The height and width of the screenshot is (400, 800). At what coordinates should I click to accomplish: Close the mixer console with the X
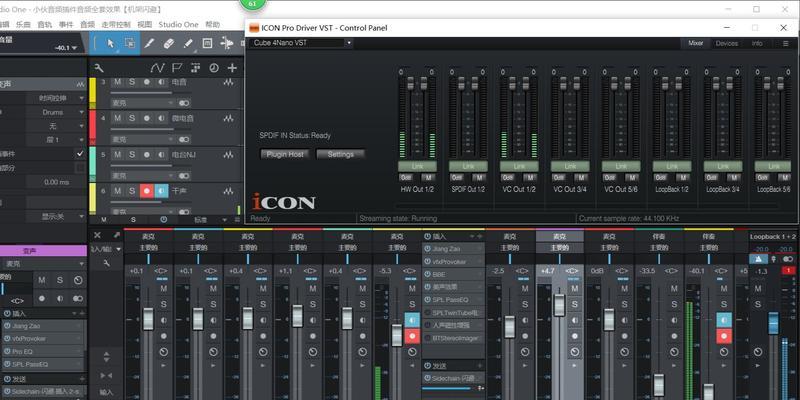tap(97, 235)
